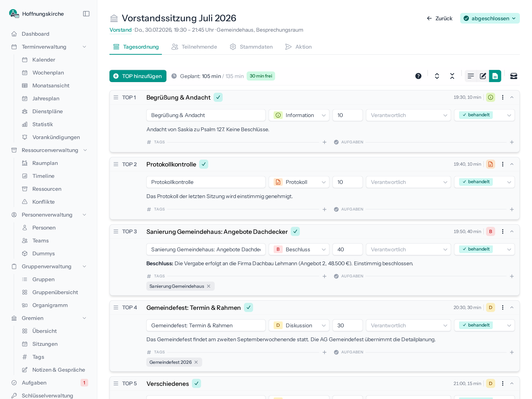Open TOP 1 three-dot menu
Image resolution: width=532 pixels, height=399 pixels.
click(x=503, y=97)
